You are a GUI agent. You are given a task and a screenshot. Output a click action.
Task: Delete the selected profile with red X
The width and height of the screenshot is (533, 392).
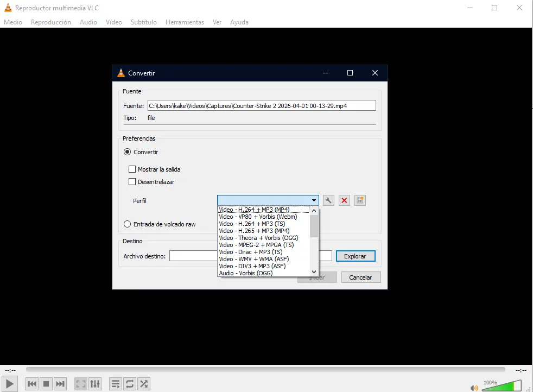pos(344,200)
